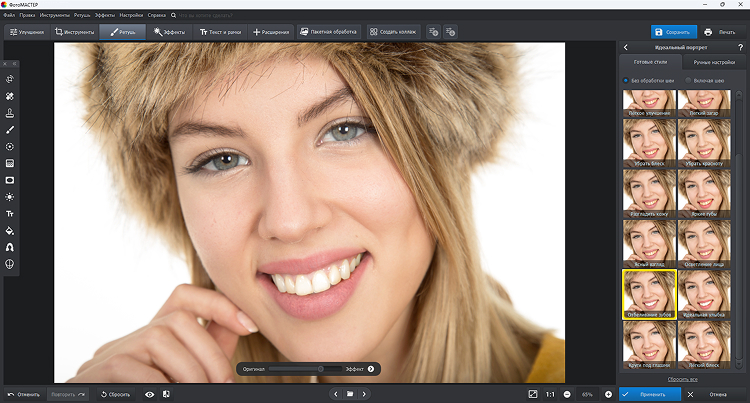Screen dimensions: 750x403
Task: Select the 'Отбеливание зубов' style thumbnail
Action: pos(649,294)
